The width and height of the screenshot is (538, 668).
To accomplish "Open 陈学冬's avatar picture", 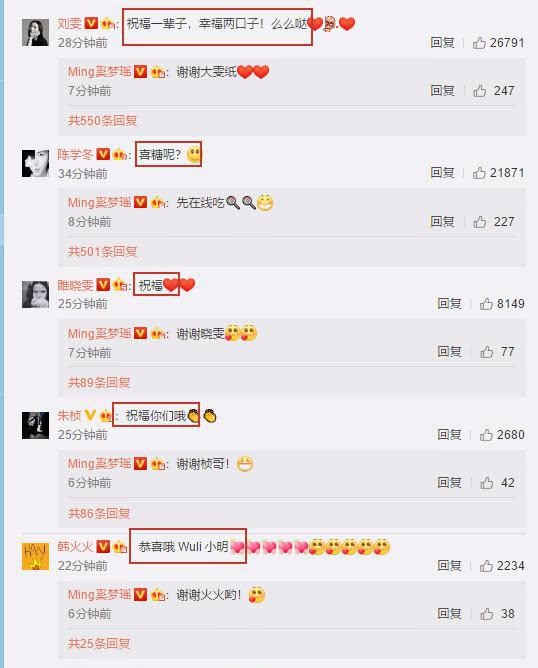I will pos(35,163).
